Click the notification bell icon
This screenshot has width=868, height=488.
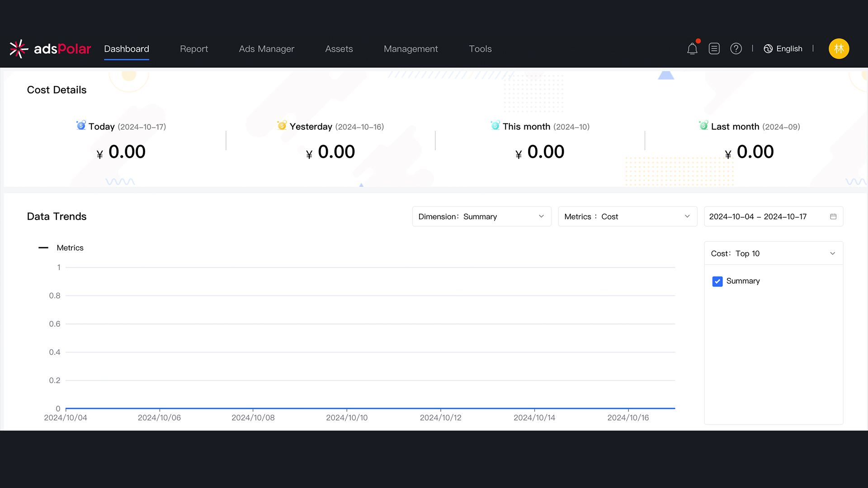692,49
